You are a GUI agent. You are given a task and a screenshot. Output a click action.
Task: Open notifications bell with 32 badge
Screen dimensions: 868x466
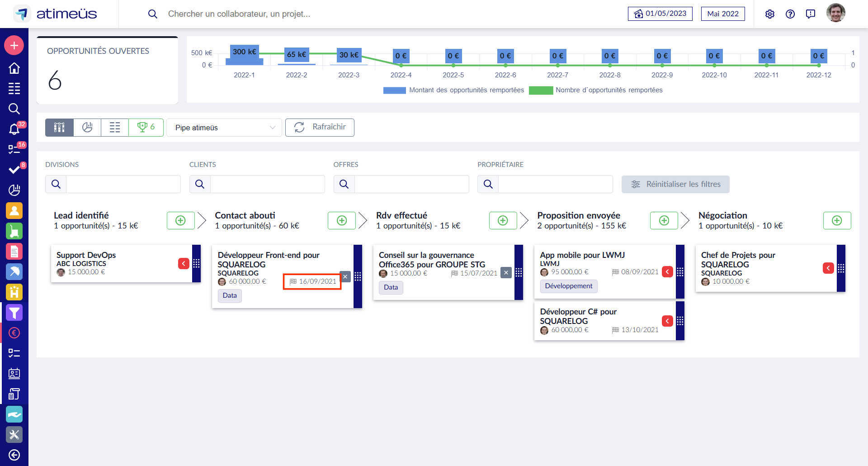14,129
